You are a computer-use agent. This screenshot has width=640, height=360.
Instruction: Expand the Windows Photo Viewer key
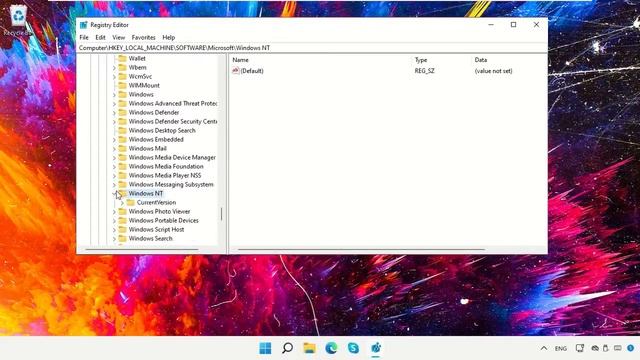click(x=114, y=211)
